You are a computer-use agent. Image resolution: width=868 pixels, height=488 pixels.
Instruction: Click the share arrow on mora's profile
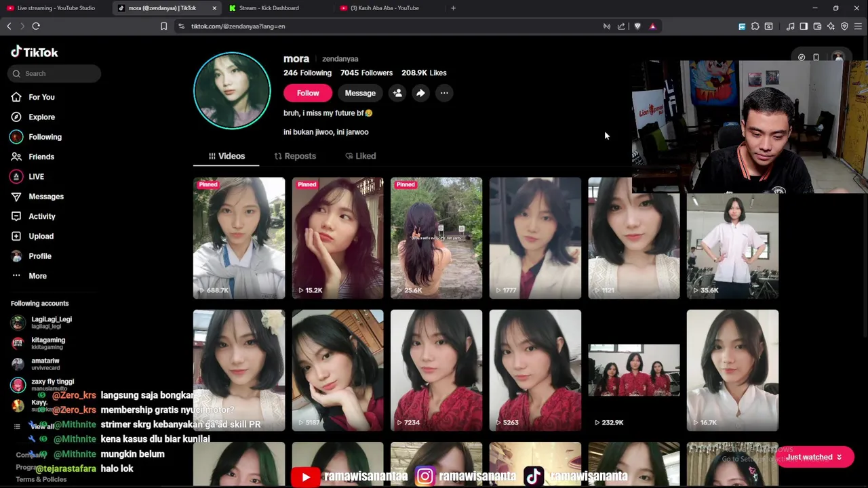coord(420,93)
